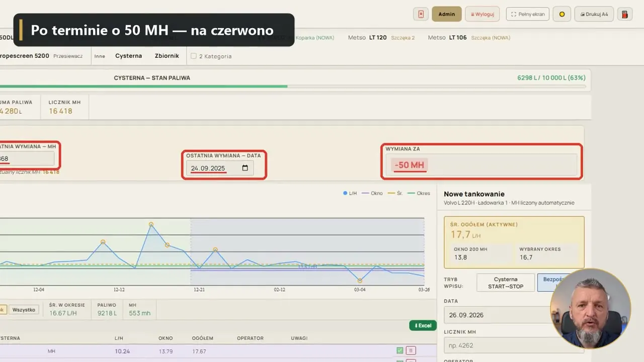Select the Metso LT 120 Szczęka 2 machine
Screen dimensions: 644x362
[x=381, y=38]
